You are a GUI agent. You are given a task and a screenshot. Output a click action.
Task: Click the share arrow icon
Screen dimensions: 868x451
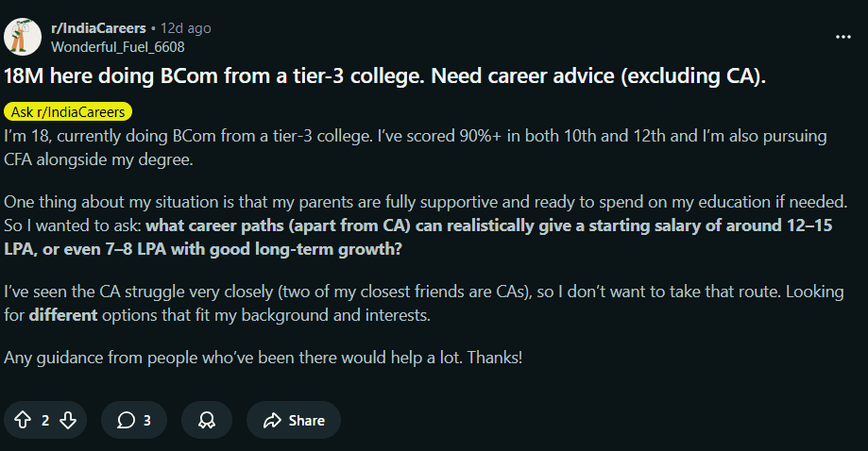(273, 420)
